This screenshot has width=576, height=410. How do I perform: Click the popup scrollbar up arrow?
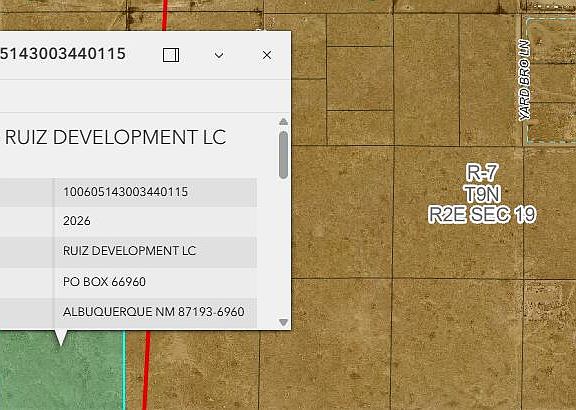pyautogui.click(x=283, y=122)
